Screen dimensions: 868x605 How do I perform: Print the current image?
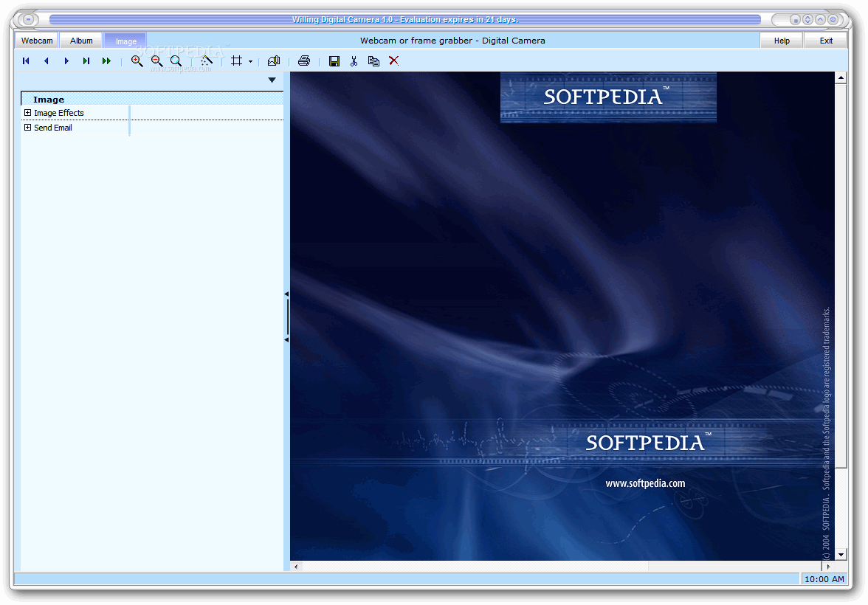click(304, 61)
